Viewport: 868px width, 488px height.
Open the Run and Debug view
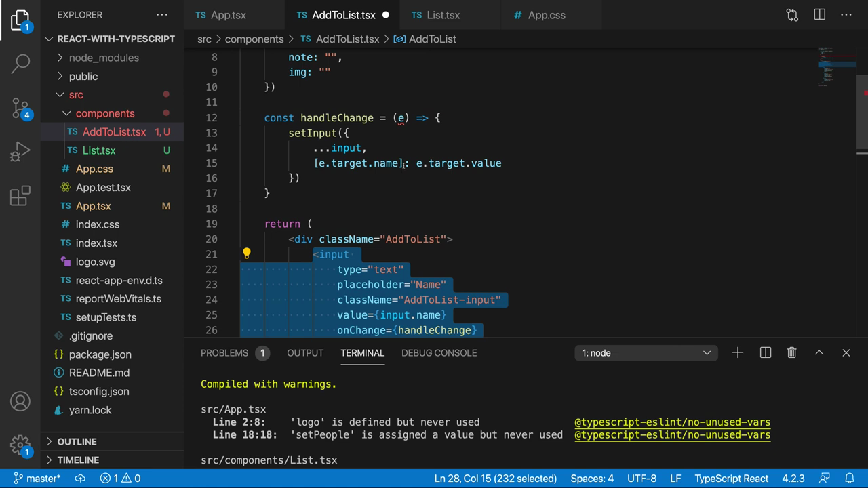20,151
